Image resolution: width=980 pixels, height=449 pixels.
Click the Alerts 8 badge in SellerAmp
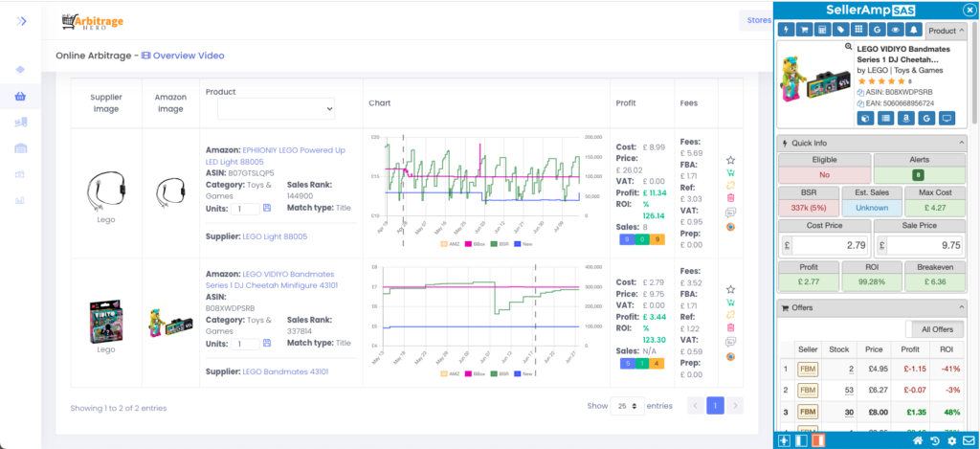[920, 176]
